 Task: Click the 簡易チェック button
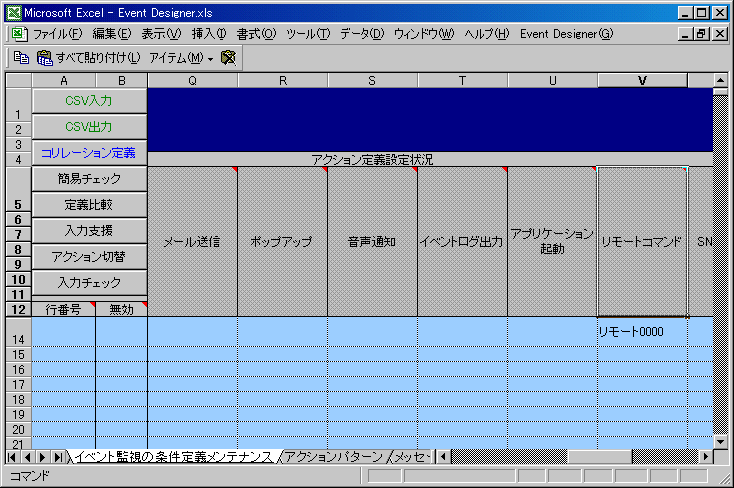point(89,180)
